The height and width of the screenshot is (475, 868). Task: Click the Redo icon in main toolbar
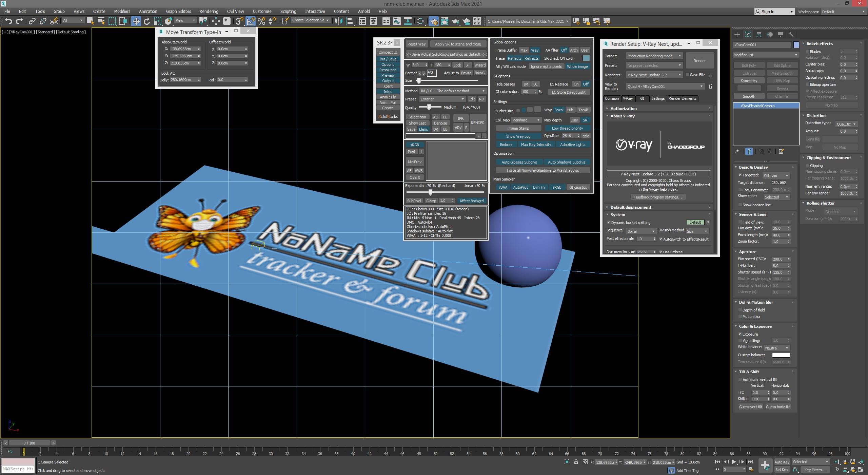[x=19, y=21]
